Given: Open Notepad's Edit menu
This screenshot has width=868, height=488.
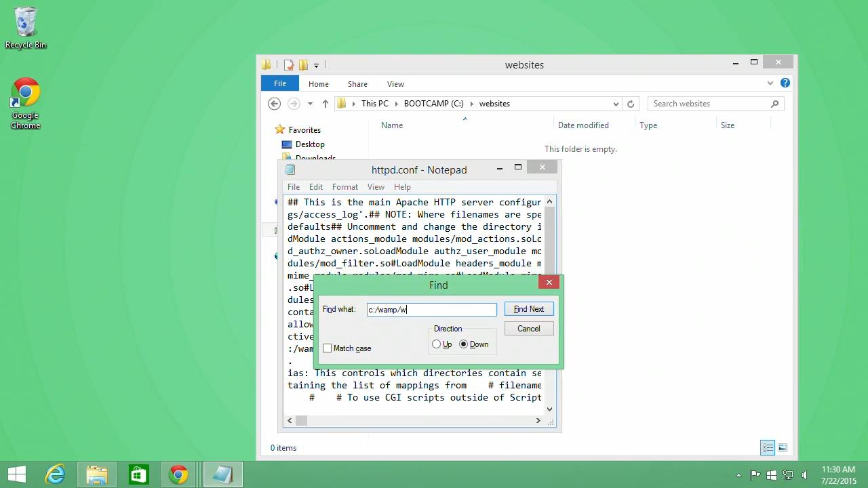Looking at the screenshot, I should point(316,187).
